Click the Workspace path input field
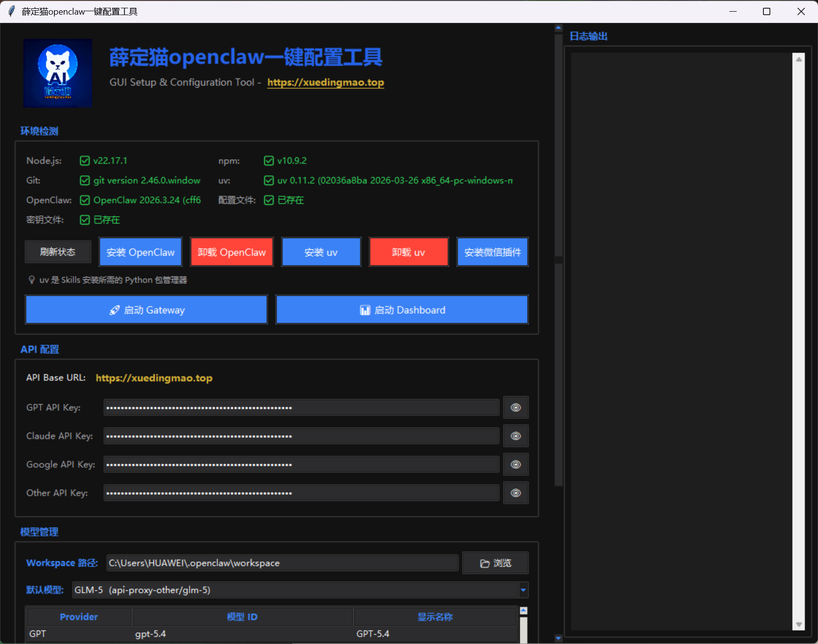The image size is (818, 644). 282,563
